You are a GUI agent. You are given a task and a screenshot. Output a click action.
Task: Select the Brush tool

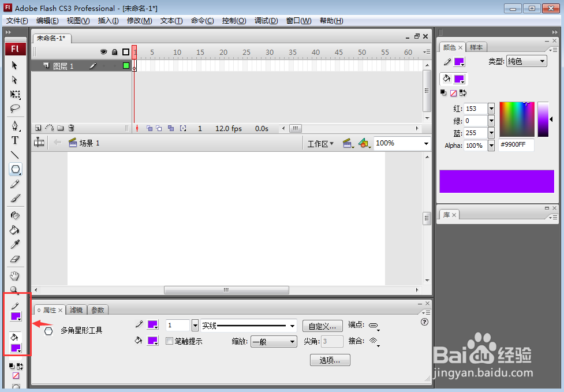(x=15, y=198)
